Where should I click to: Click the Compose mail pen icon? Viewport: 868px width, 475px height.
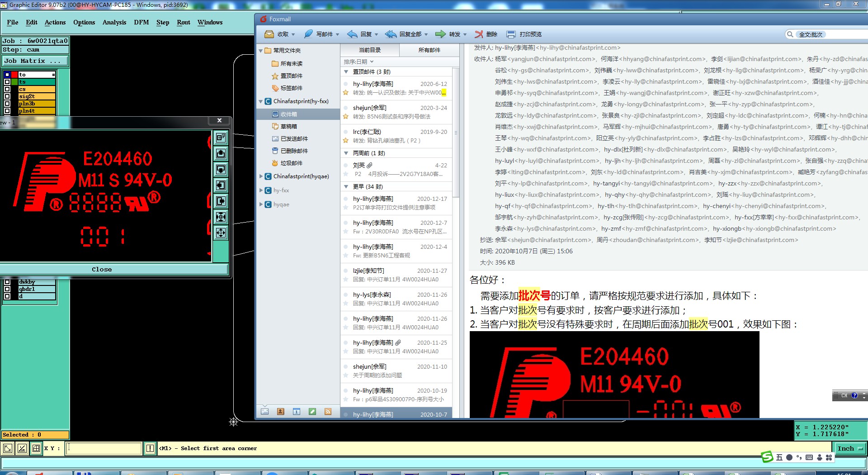308,34
